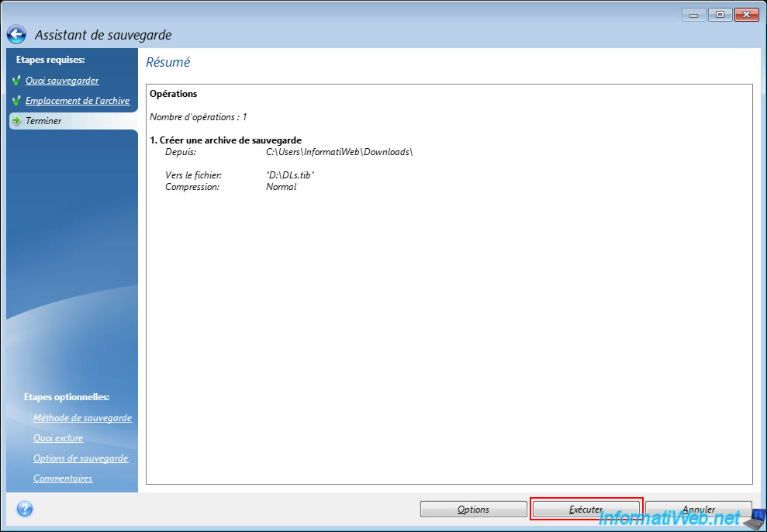Start the backup with Exécuter
The height and width of the screenshot is (532, 767).
[586, 510]
